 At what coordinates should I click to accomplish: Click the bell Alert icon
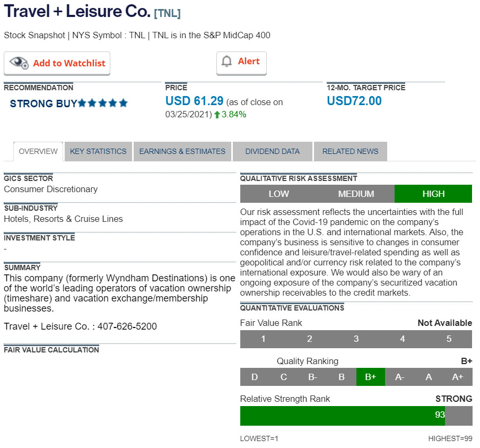point(227,62)
